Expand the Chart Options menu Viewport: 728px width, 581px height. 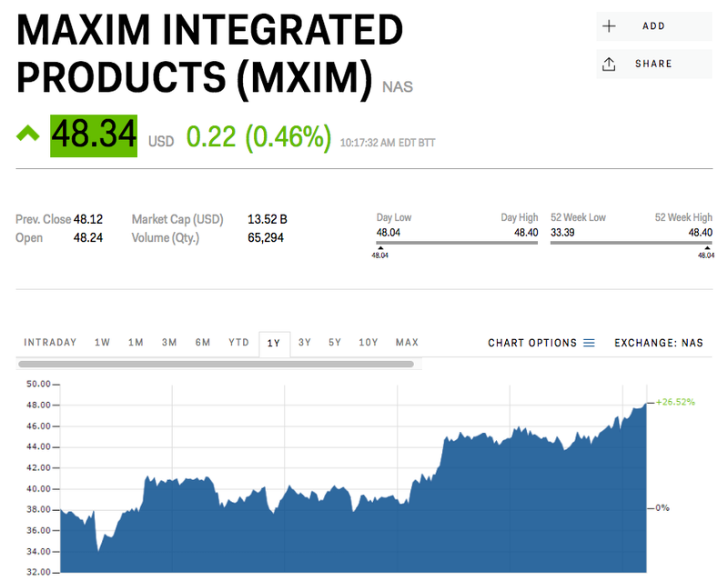point(541,343)
